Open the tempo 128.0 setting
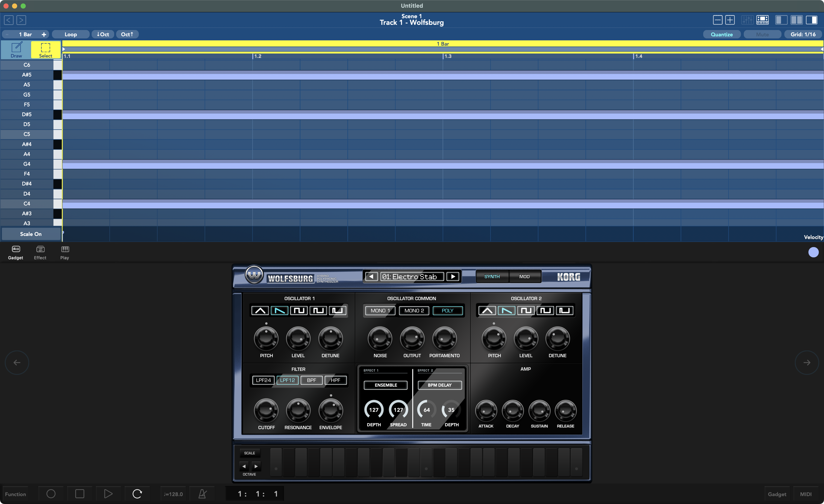 173,494
